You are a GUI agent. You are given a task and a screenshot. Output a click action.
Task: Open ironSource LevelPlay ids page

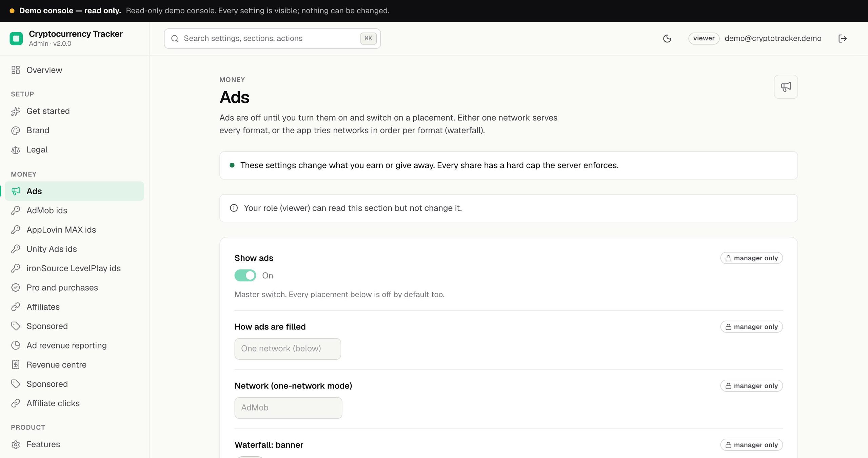pyautogui.click(x=74, y=268)
